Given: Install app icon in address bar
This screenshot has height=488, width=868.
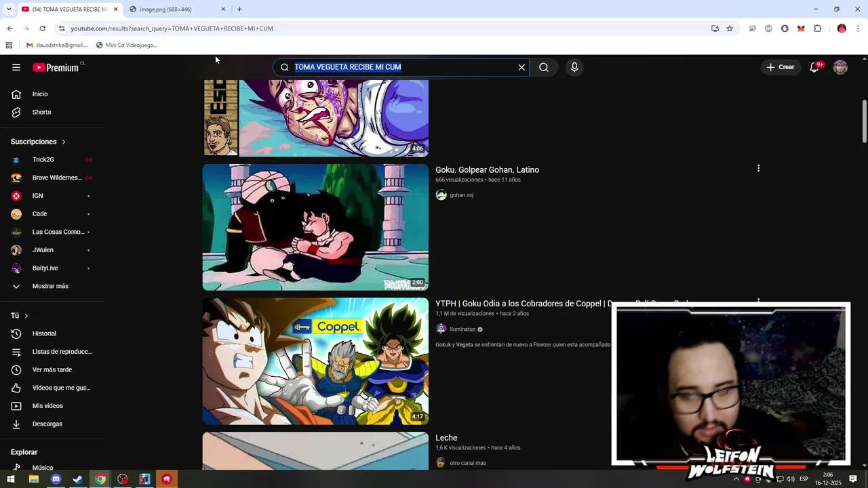Looking at the screenshot, I should pyautogui.click(x=715, y=28).
